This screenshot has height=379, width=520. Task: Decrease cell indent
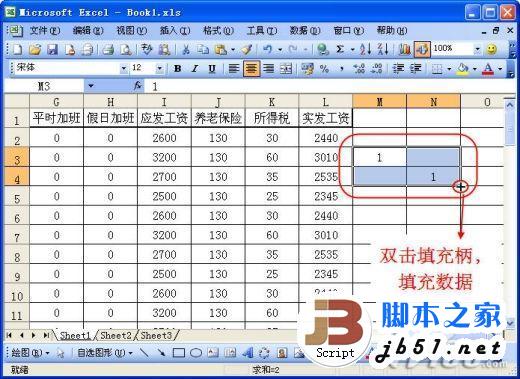click(x=398, y=69)
